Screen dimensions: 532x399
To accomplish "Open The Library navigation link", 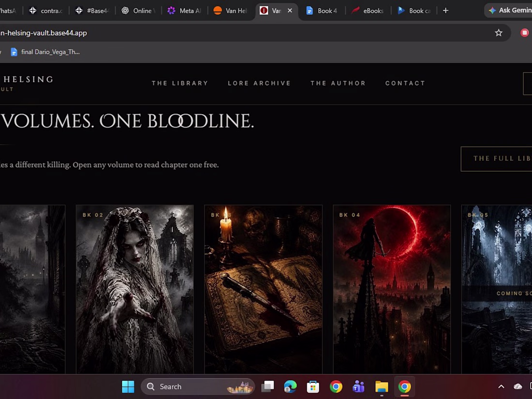I will (180, 83).
